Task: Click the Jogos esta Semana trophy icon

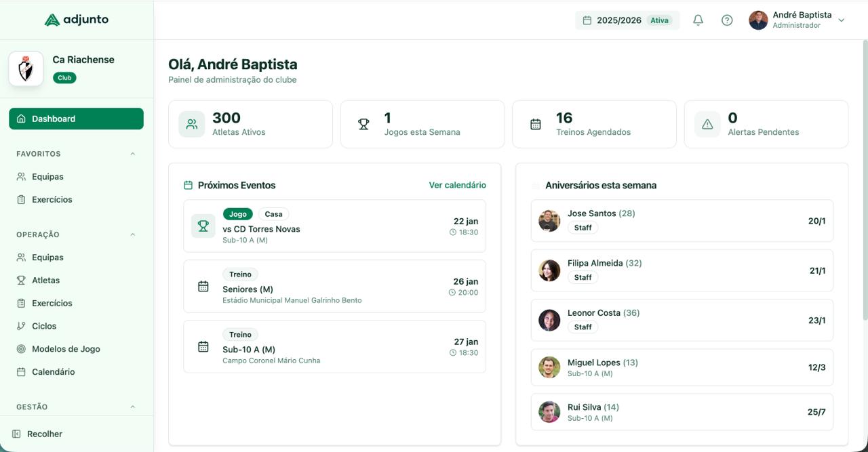Action: pos(363,124)
